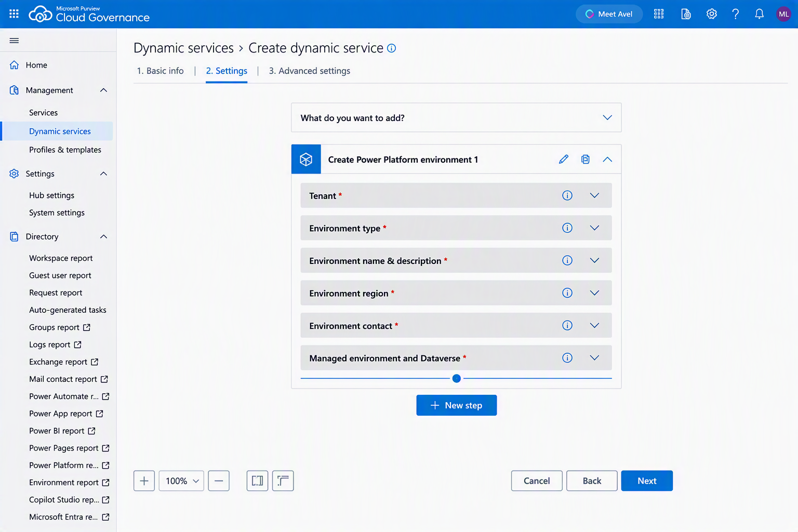Show info for Environment region
The width and height of the screenshot is (798, 532).
coord(567,293)
